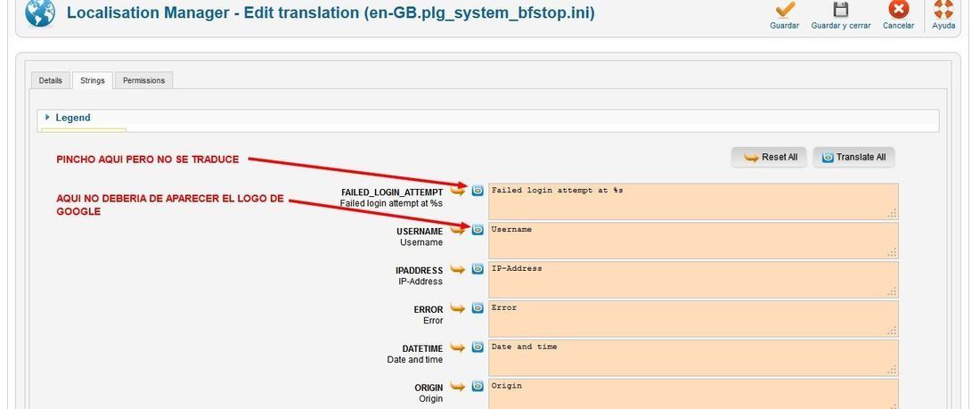Grab the resize handle of the Username textarea
Image resolution: width=980 pixels, height=409 pixels.
coord(893,253)
